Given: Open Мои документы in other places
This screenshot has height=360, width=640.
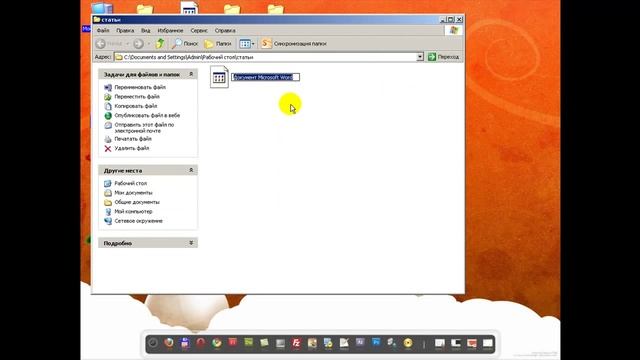Looking at the screenshot, I should (x=133, y=193).
